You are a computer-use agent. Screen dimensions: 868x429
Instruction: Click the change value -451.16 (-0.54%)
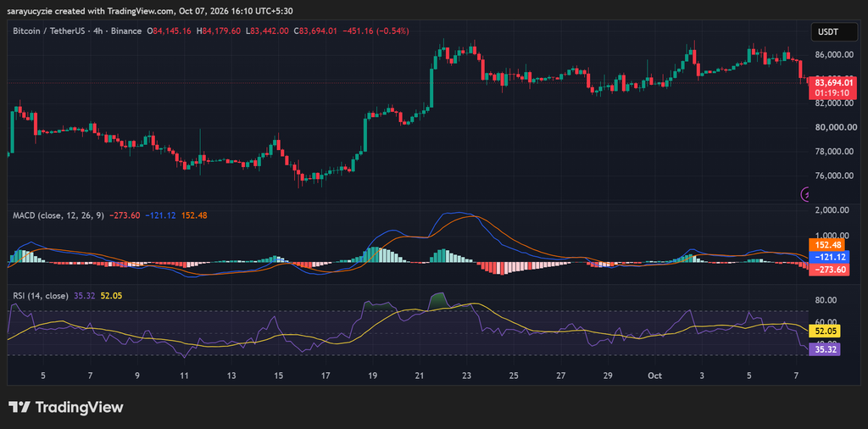coord(376,31)
